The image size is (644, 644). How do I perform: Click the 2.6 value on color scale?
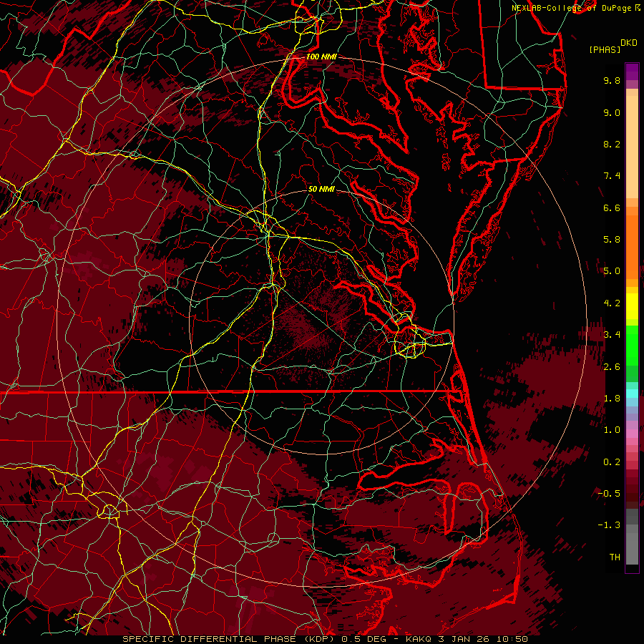point(612,367)
